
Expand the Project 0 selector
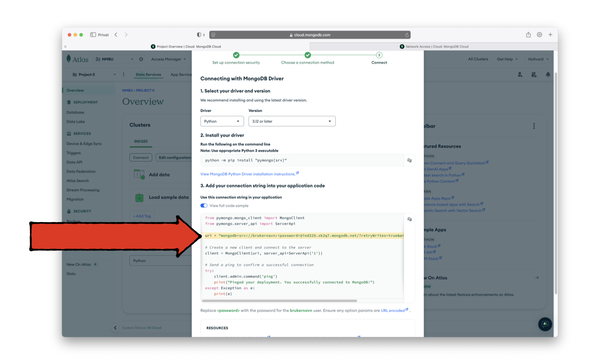[94, 75]
